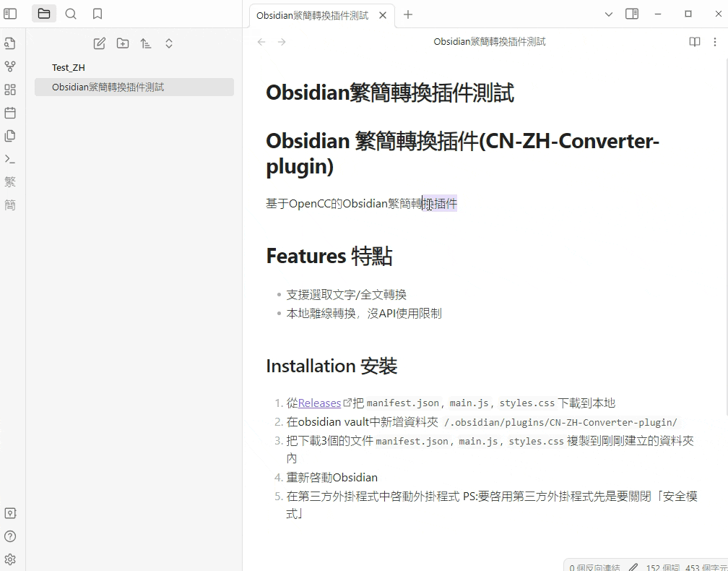
Task: Open daily note calendar icon
Action: (x=10, y=113)
